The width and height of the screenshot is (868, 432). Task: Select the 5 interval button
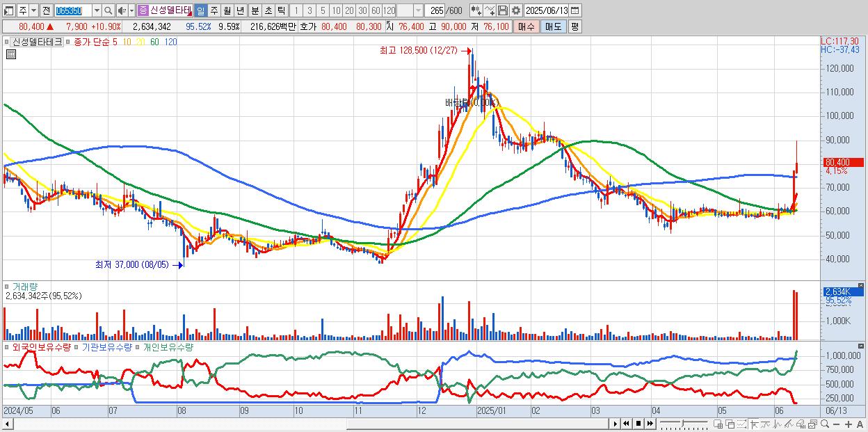[323, 10]
